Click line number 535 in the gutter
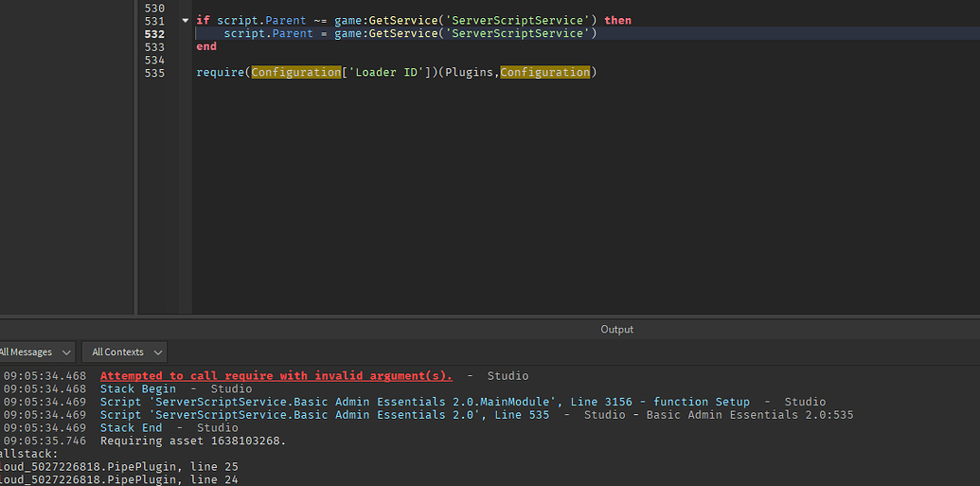Viewport: 980px width, 486px height. tap(153, 73)
